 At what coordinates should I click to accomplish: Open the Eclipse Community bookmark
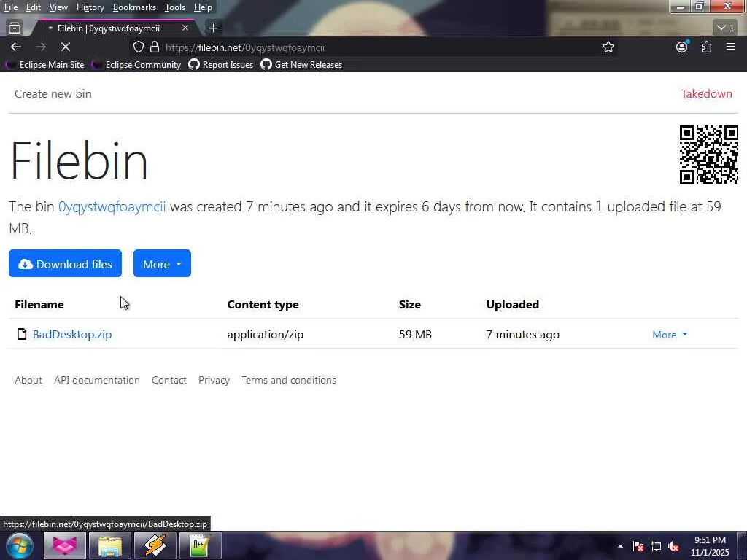(x=136, y=65)
